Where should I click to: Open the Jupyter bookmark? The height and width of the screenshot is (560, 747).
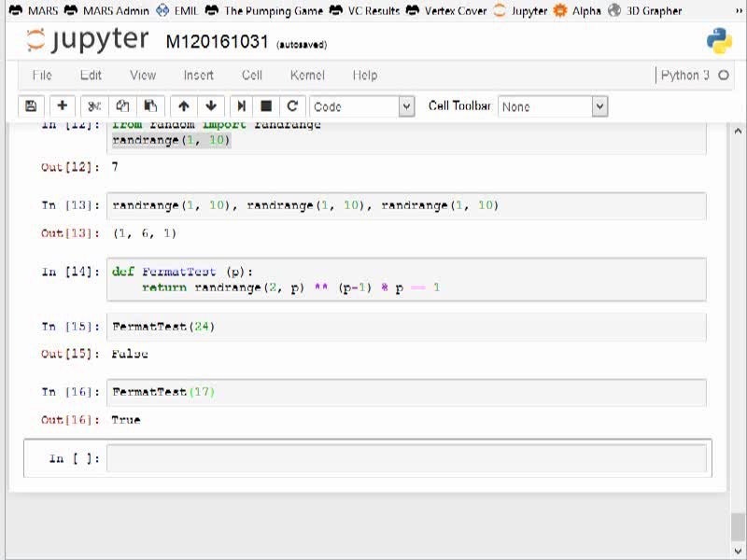tap(520, 10)
